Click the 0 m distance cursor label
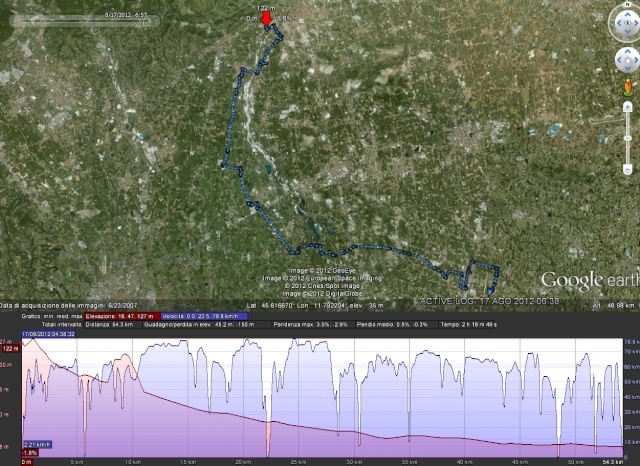 [27, 462]
